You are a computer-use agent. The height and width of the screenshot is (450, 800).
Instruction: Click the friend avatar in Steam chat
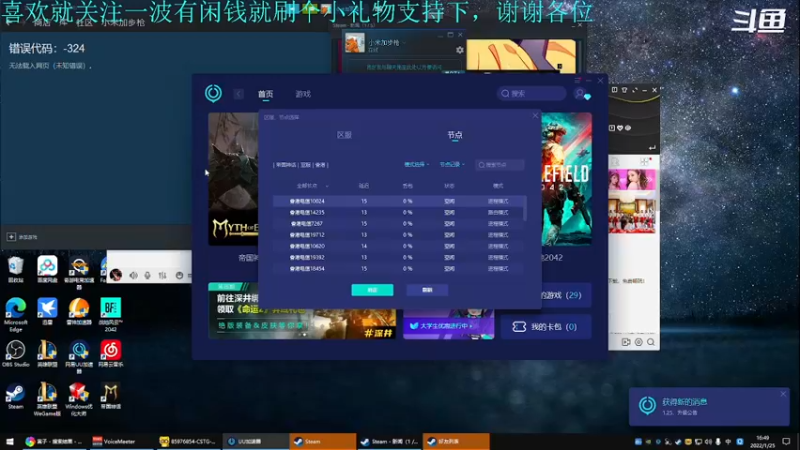(x=355, y=43)
